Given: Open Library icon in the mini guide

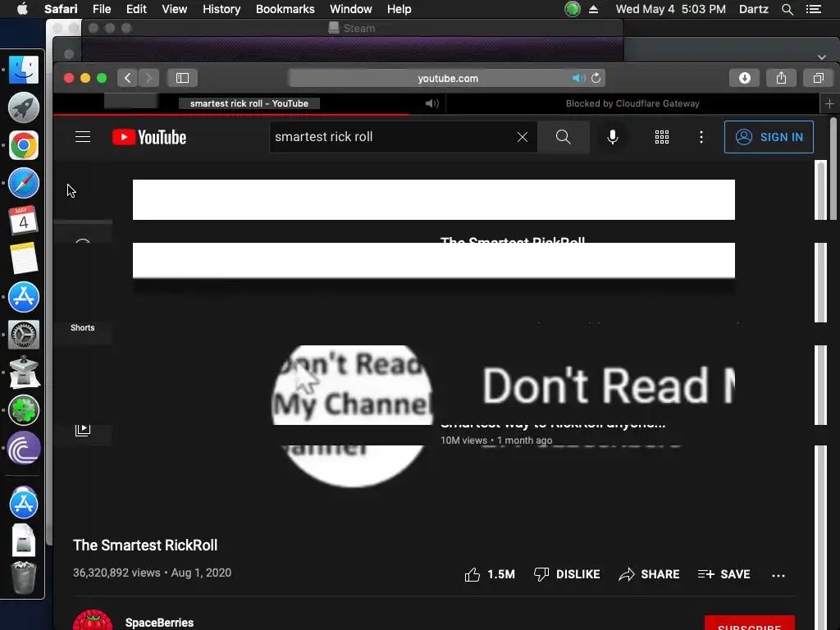Looking at the screenshot, I should click(83, 430).
